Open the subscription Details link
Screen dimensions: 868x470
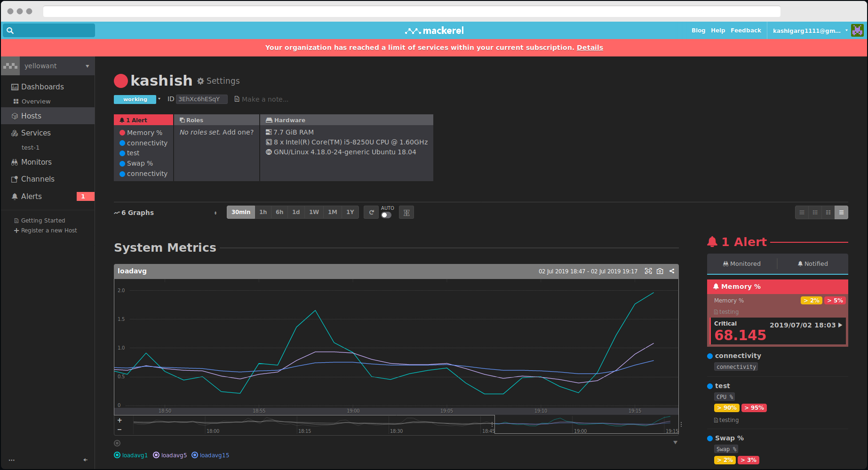590,48
